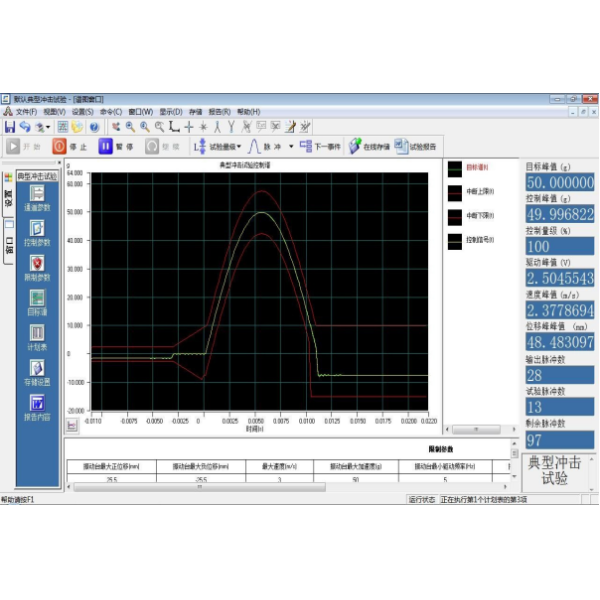600x600 pixels.
Task: Click the bottom table horizontal scrollbar
Action: [199, 487]
